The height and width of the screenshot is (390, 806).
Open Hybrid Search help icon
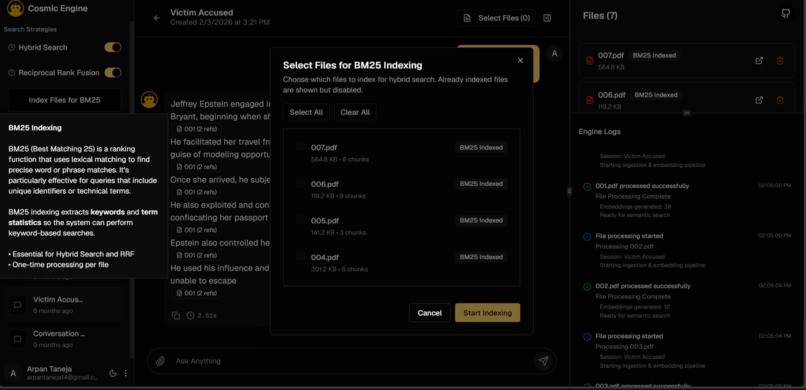click(12, 47)
